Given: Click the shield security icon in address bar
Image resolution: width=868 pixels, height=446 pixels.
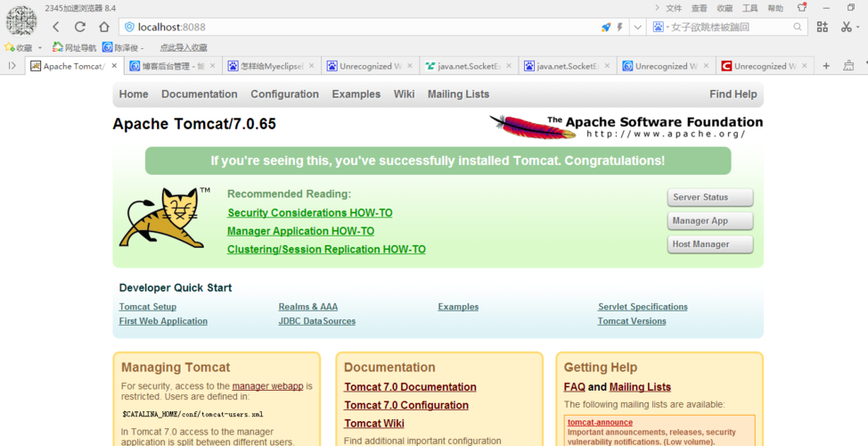Looking at the screenshot, I should 129,27.
